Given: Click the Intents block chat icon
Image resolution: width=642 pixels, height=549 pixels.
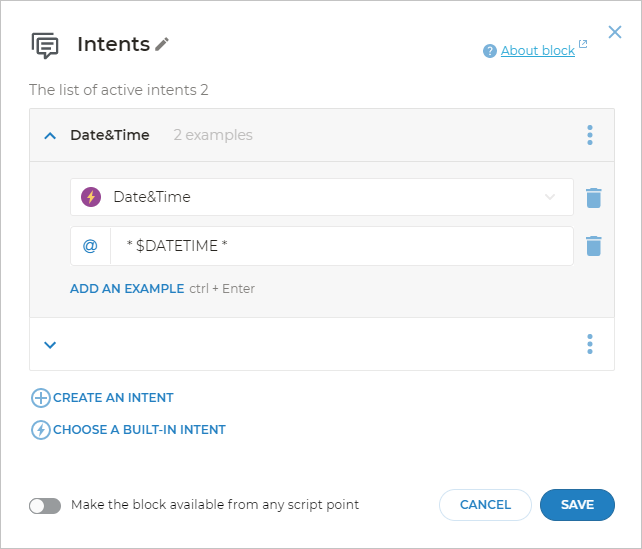Looking at the screenshot, I should click(x=45, y=45).
